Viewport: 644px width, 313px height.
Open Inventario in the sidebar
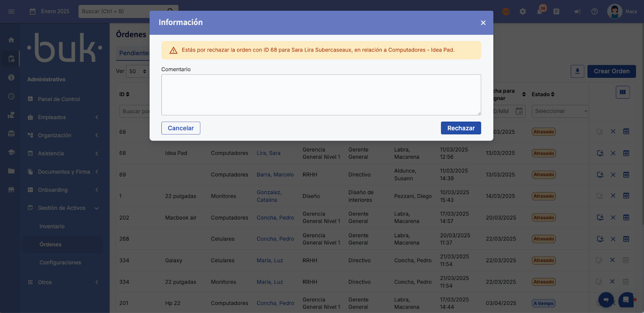pyautogui.click(x=52, y=226)
